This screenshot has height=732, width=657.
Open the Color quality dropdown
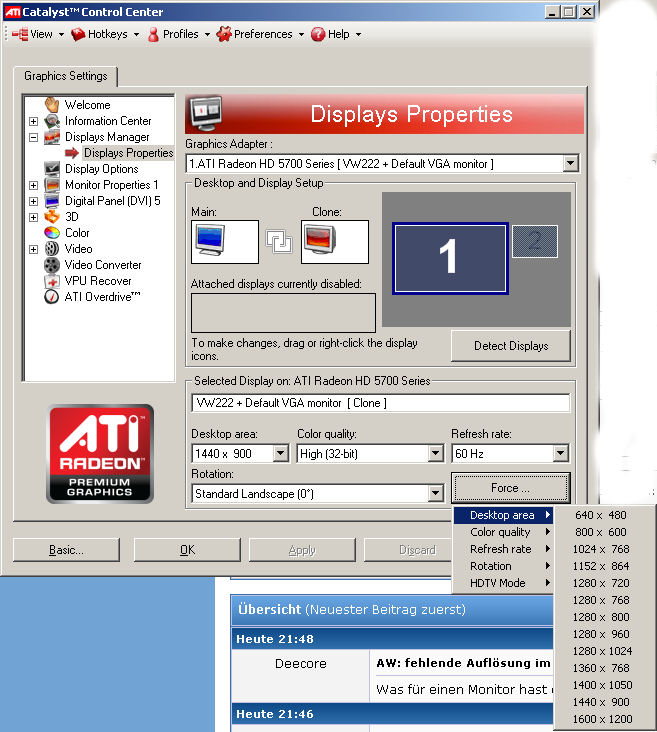point(435,453)
